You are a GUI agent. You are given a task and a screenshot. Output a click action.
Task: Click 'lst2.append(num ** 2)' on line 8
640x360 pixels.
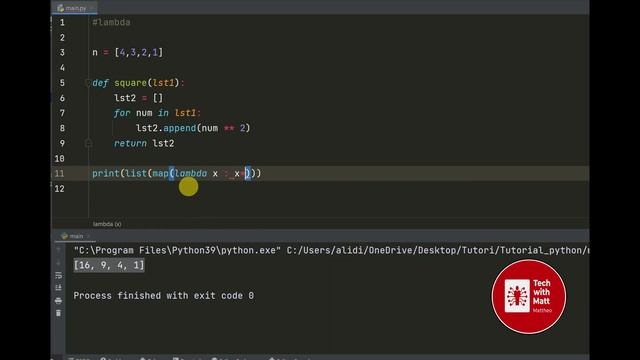(x=193, y=128)
